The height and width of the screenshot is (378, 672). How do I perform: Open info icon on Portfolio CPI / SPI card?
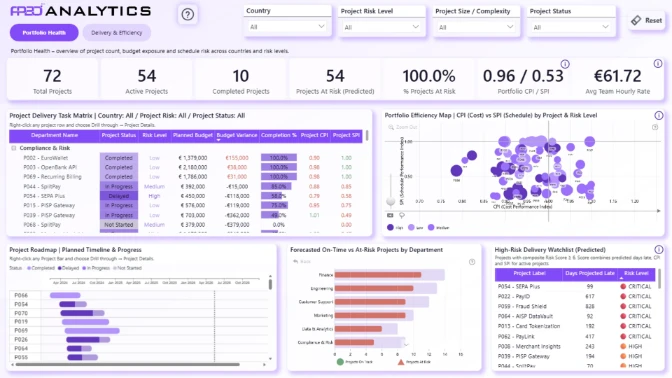pos(565,64)
